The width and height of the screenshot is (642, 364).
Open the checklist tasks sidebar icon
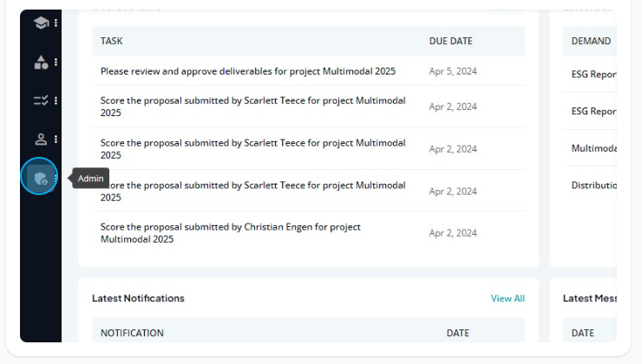tap(41, 101)
